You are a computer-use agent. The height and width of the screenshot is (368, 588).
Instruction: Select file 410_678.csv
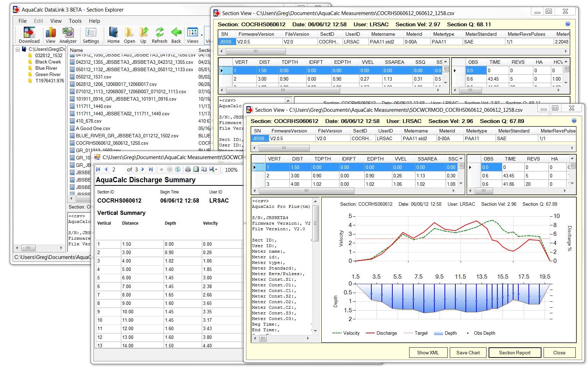coord(89,121)
